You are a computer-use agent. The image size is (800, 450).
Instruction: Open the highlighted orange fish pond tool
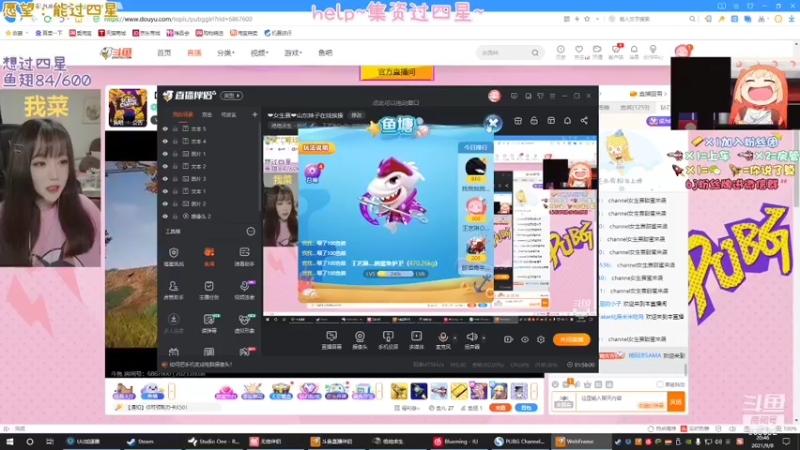pyautogui.click(x=209, y=256)
